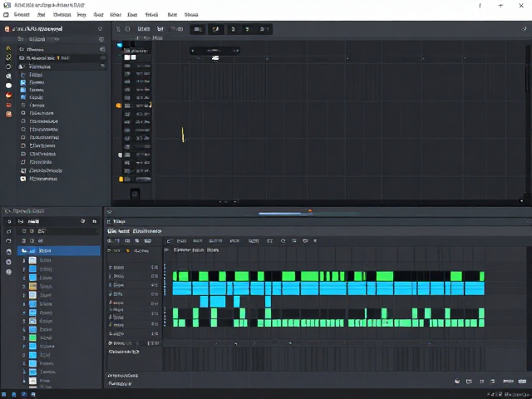532x399 pixels.
Task: Toggle the orange indicator beside the middle track row
Action: pos(118,106)
